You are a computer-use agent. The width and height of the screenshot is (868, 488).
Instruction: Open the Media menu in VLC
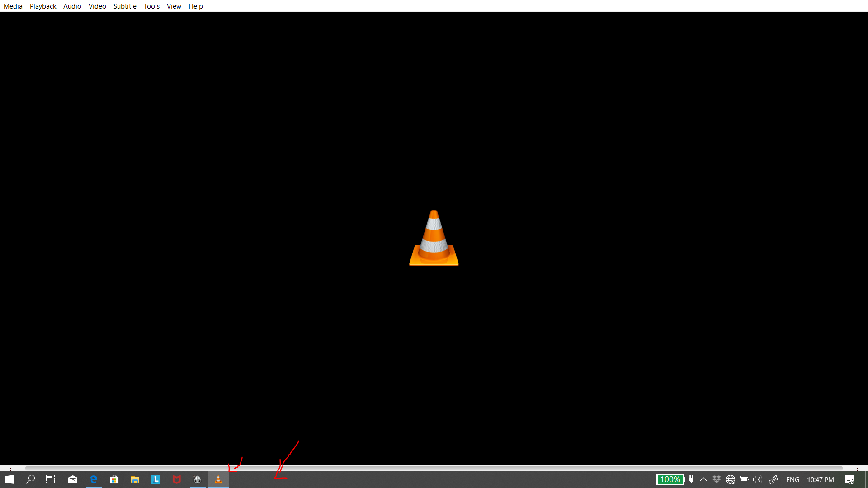point(13,6)
